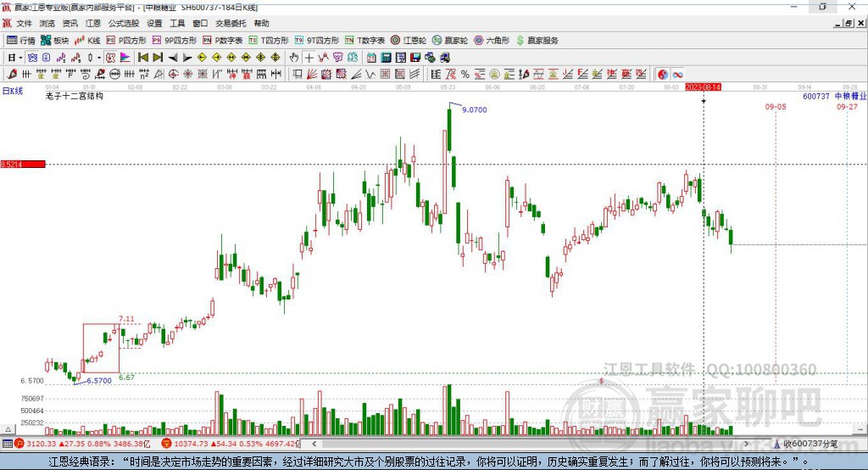The width and height of the screenshot is (868, 470).
Task: Select the crosshair cursor tool
Action: point(309,58)
